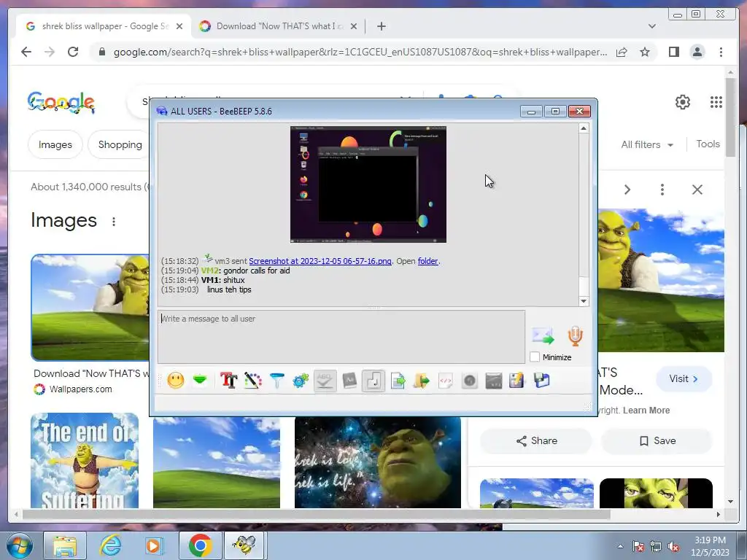Click the received screenshot thumbnail in chat
Screen dimensions: 747x560
click(368, 184)
